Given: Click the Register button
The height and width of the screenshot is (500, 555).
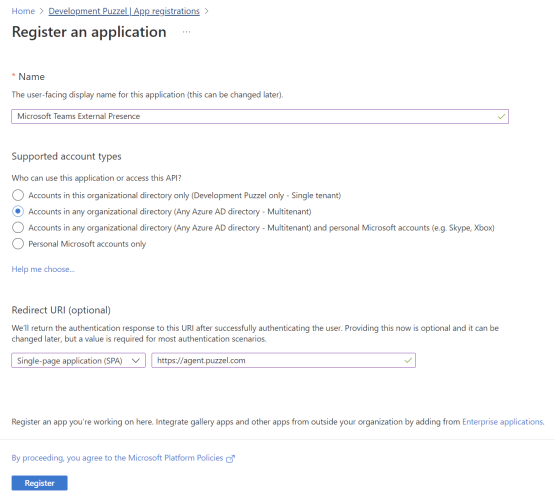Looking at the screenshot, I should pyautogui.click(x=39, y=483).
